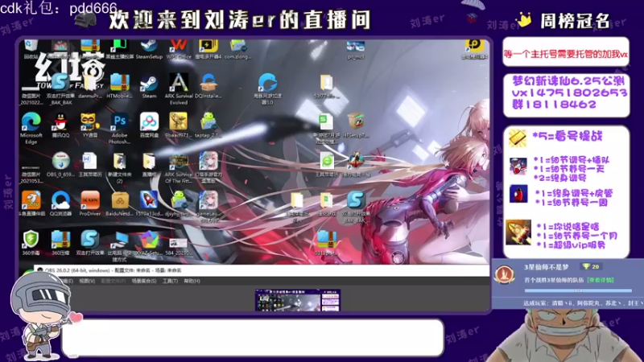
Task: Open the HTMobile archive icon
Action: point(119,86)
